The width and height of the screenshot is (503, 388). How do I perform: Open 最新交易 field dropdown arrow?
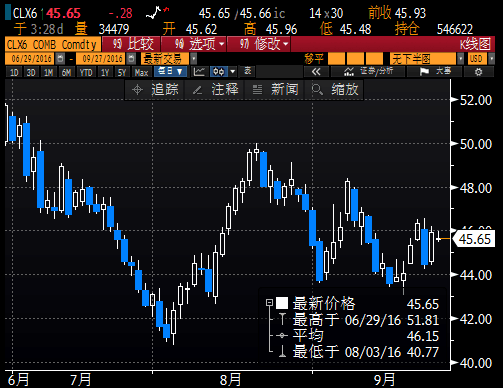pyautogui.click(x=194, y=59)
